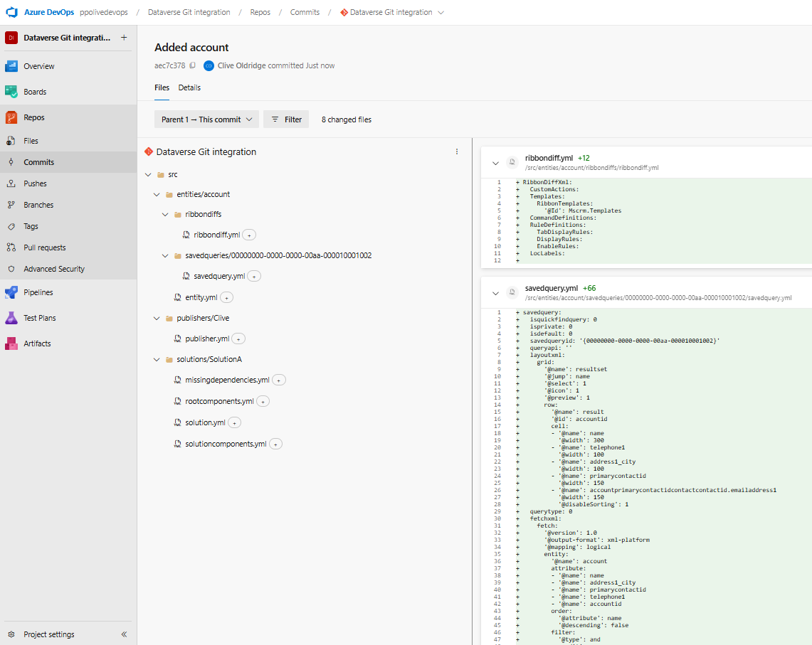
Task: Click the ribbondiff.yml file path text
Action: click(592, 168)
